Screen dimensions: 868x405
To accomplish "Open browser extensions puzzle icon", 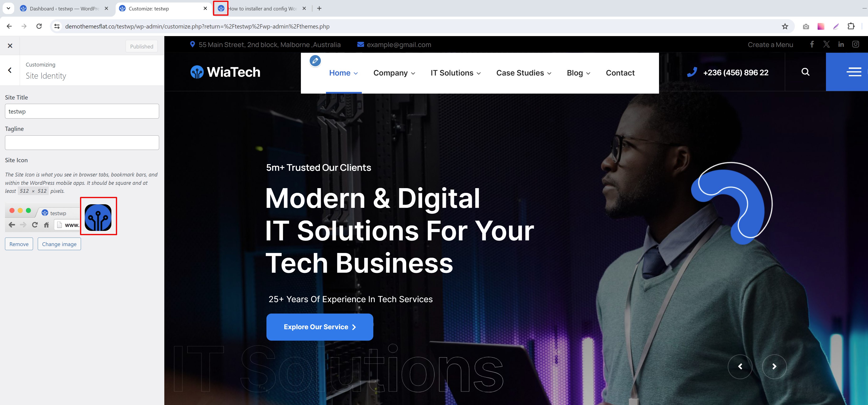I will (x=851, y=26).
